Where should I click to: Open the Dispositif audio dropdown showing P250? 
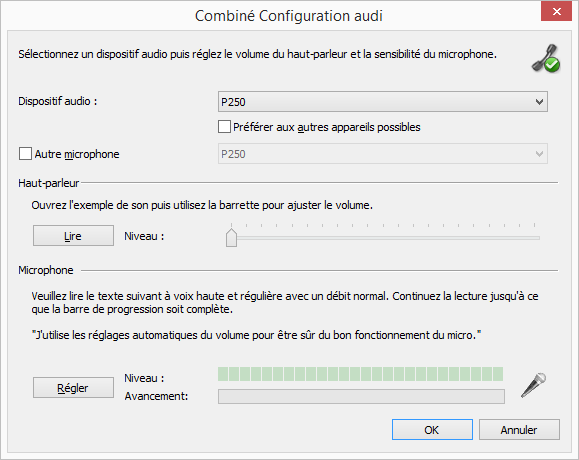(383, 102)
